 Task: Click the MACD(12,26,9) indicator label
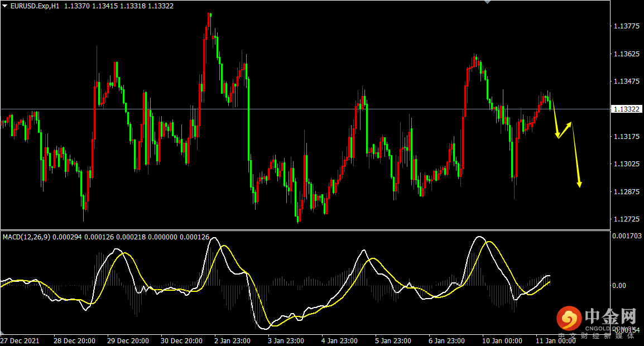[26, 237]
